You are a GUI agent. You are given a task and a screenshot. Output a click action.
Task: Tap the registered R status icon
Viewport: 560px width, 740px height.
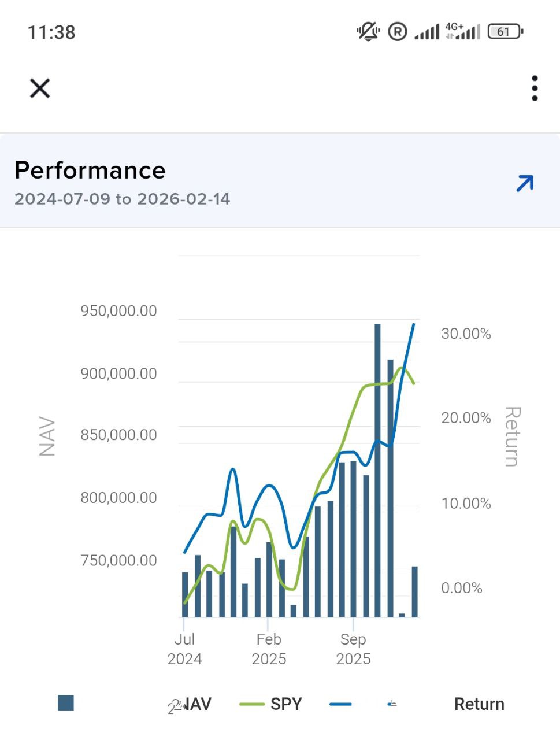tap(397, 32)
